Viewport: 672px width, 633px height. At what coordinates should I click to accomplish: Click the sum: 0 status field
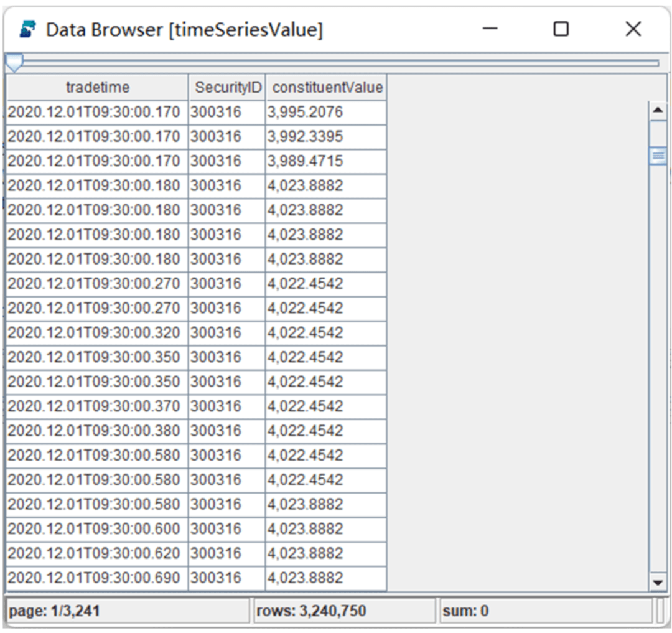coord(546,611)
